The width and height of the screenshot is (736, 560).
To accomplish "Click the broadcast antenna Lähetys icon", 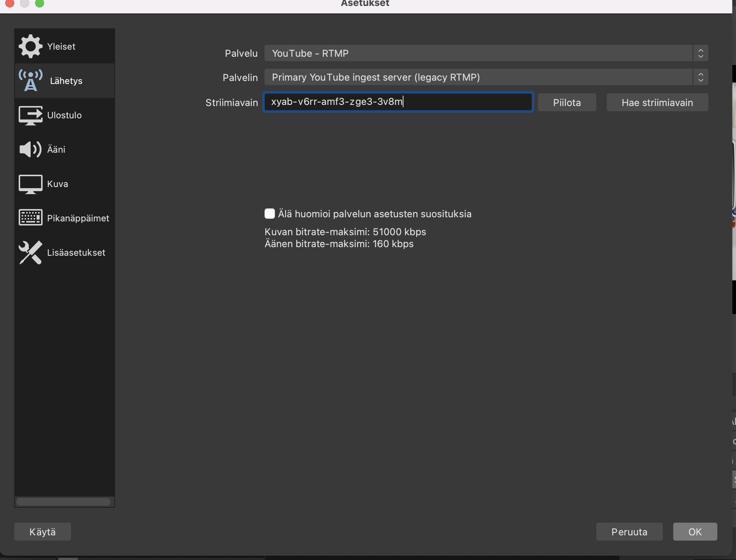I will tap(30, 81).
